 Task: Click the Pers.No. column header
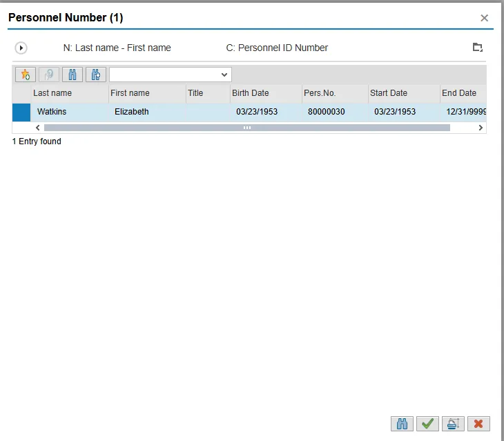pyautogui.click(x=320, y=93)
